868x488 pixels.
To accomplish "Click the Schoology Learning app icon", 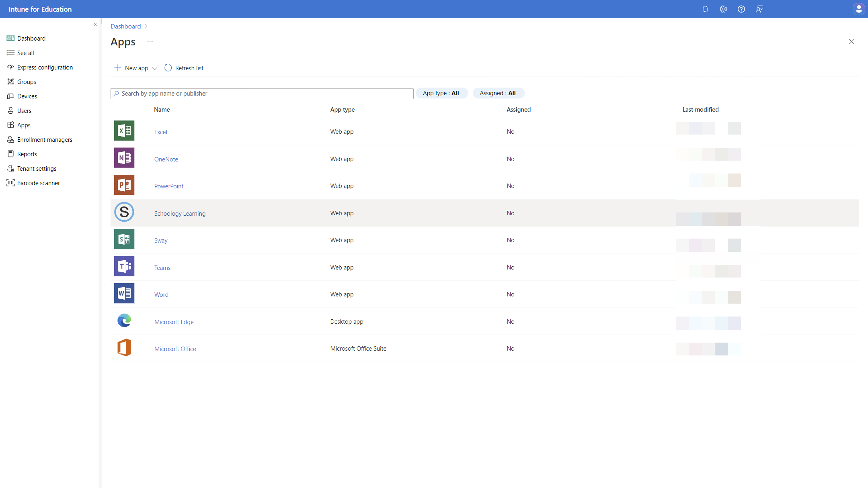I will tap(124, 212).
